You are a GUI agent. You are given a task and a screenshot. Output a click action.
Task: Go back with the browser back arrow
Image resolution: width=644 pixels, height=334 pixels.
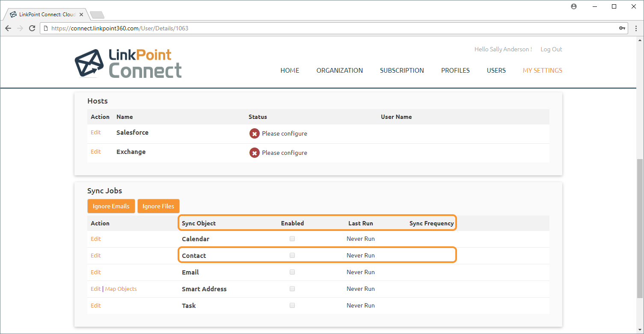pyautogui.click(x=8, y=28)
